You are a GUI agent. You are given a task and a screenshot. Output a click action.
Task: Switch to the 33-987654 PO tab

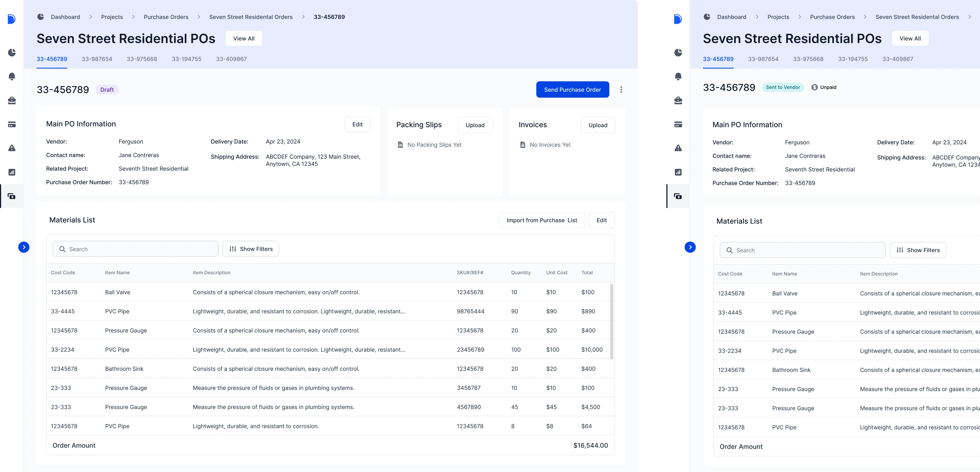(97, 59)
